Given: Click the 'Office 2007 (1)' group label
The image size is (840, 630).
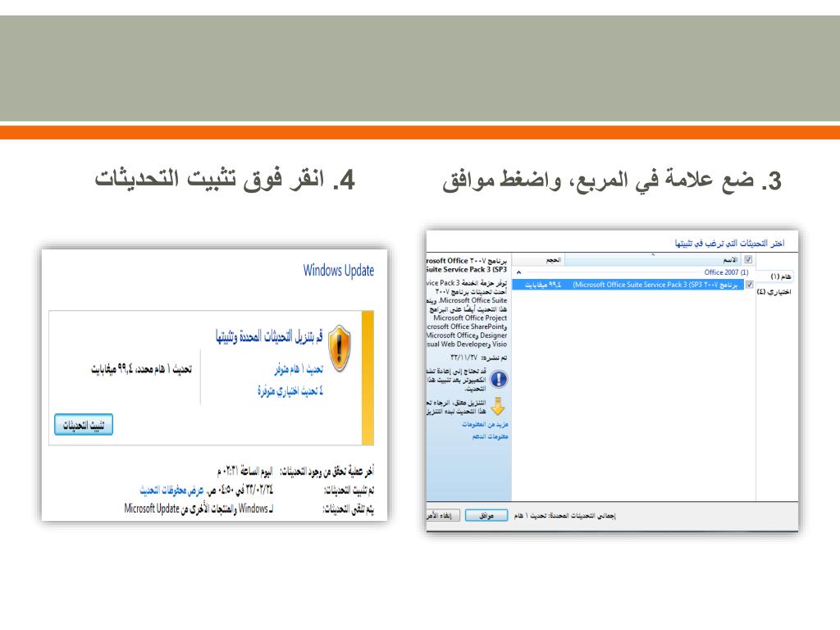Looking at the screenshot, I should [x=726, y=272].
